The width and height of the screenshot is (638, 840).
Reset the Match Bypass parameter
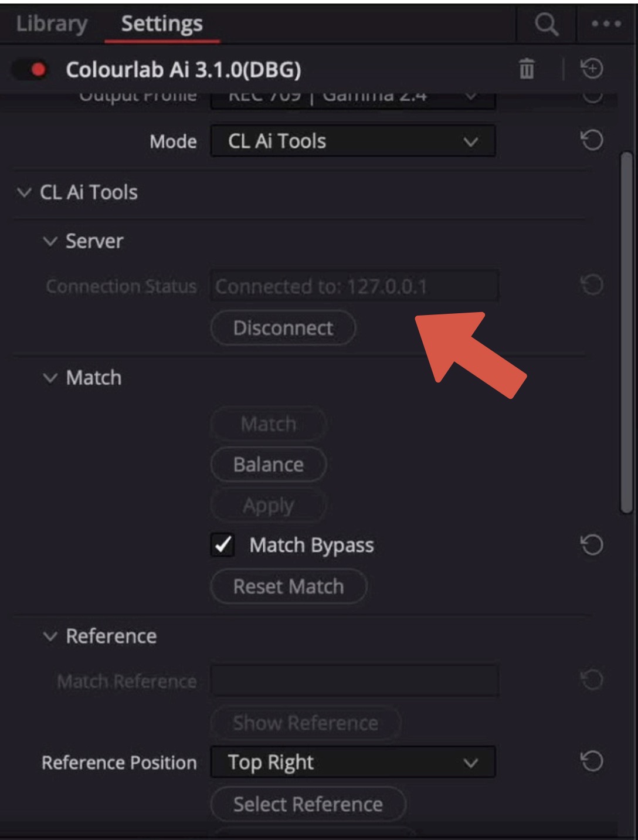592,545
